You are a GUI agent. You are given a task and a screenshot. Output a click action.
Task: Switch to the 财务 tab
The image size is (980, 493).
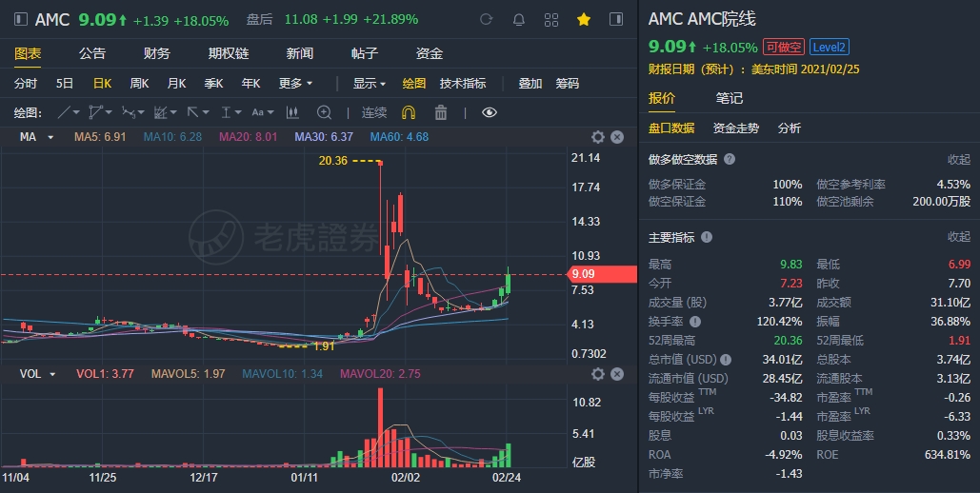click(x=157, y=53)
